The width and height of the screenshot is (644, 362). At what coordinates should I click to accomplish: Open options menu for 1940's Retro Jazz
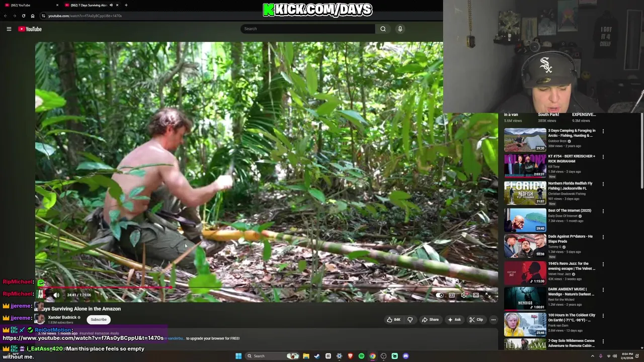(603, 264)
